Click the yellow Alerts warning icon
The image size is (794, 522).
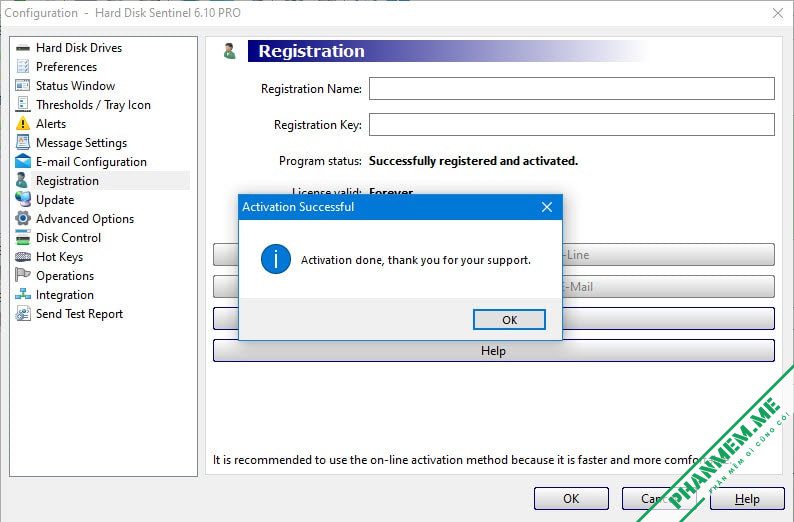(23, 124)
